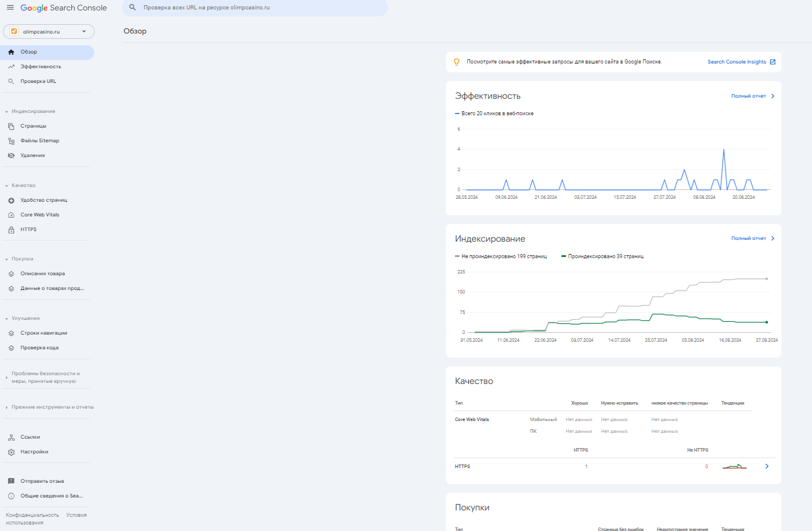Open HTTPS report row arrow
812x531 pixels.
coord(767,466)
